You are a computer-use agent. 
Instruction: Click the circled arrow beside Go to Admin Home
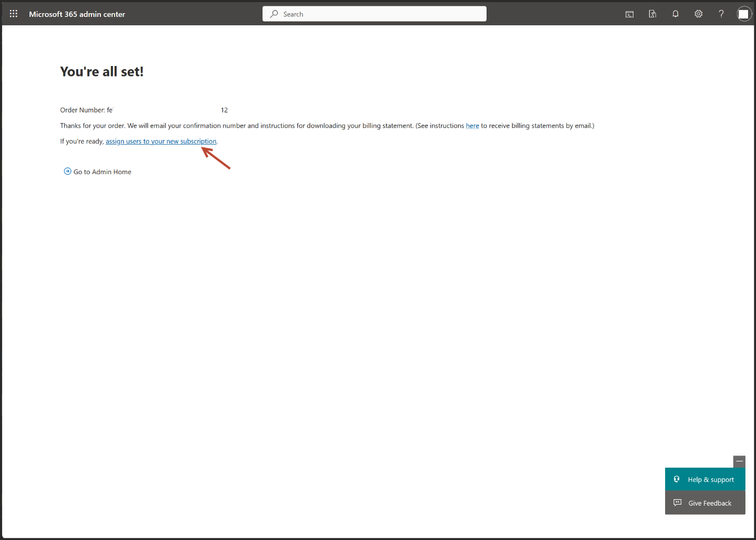point(68,172)
